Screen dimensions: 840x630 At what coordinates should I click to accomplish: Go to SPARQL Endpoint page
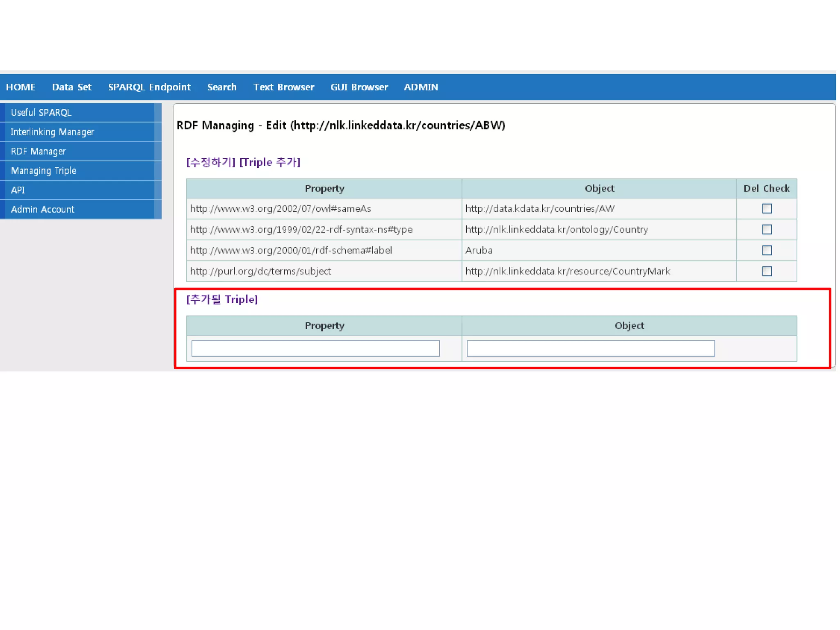[x=149, y=87]
